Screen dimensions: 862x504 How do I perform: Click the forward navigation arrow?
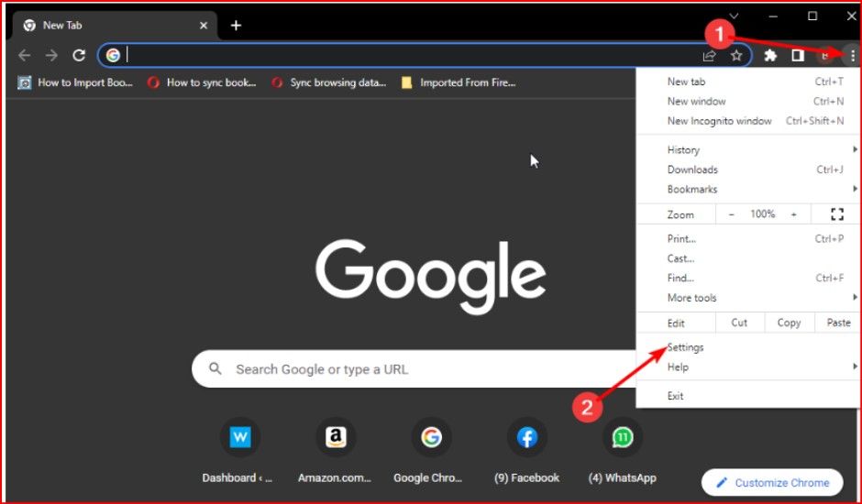(x=51, y=55)
